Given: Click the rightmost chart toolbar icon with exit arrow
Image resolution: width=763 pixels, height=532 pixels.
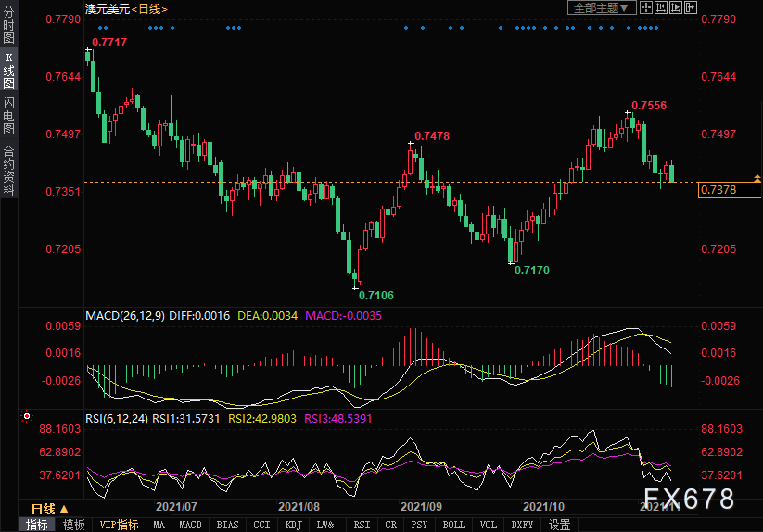Looking at the screenshot, I should click(x=689, y=7).
